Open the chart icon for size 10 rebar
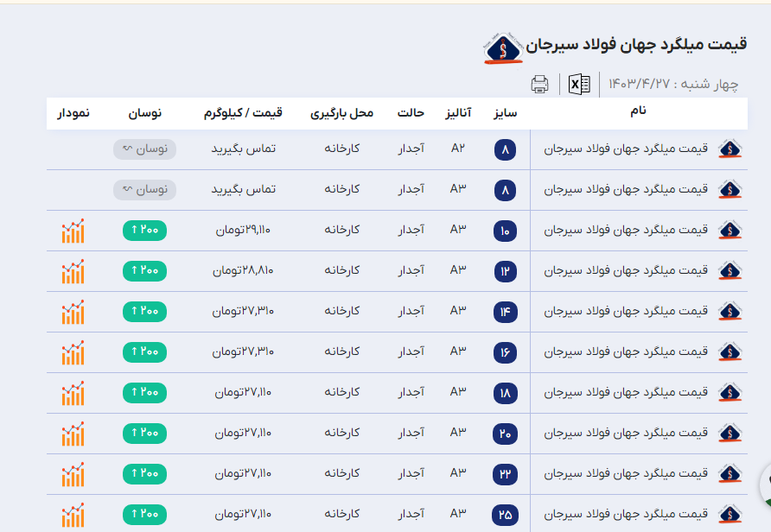This screenshot has width=771, height=532. click(x=73, y=231)
